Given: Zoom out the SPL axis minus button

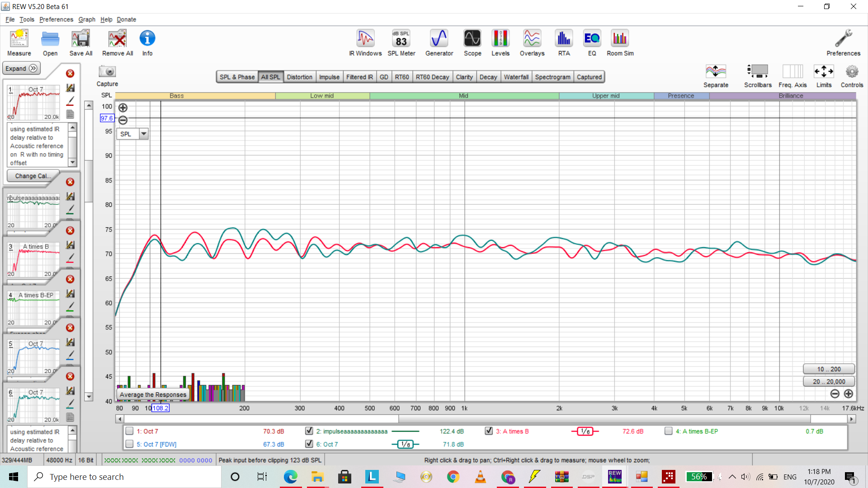Looking at the screenshot, I should 123,120.
